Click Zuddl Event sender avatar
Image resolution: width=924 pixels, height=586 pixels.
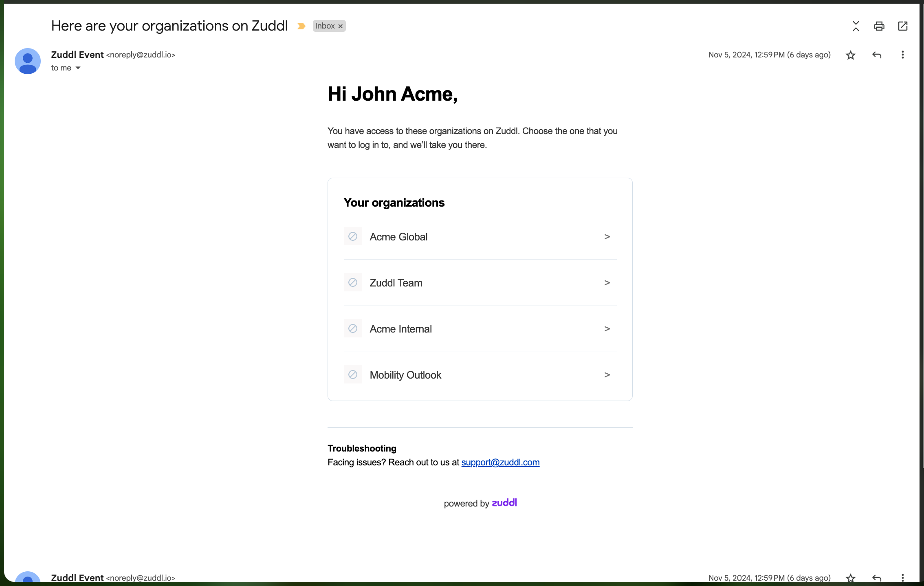tap(28, 61)
